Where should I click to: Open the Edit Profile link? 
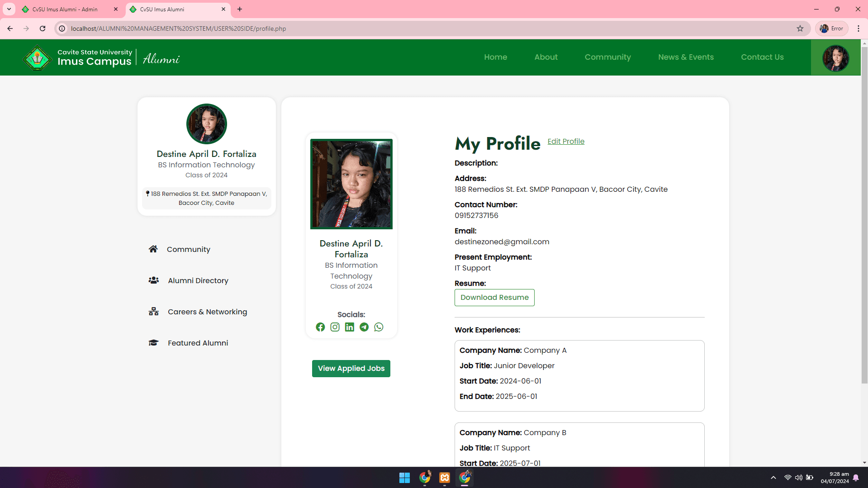[565, 141]
